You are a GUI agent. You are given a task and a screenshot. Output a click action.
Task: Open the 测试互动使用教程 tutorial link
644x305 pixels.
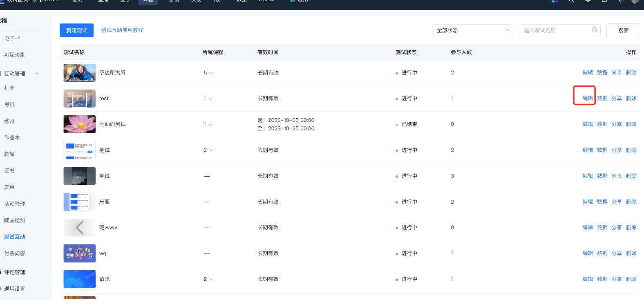(122, 30)
